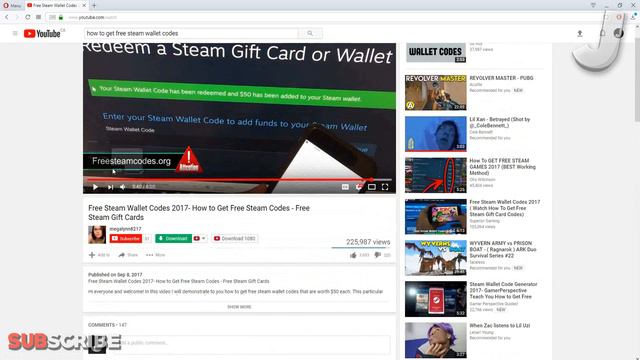Click the Download 1080 button
This screenshot has height=360, width=640.
(235, 238)
